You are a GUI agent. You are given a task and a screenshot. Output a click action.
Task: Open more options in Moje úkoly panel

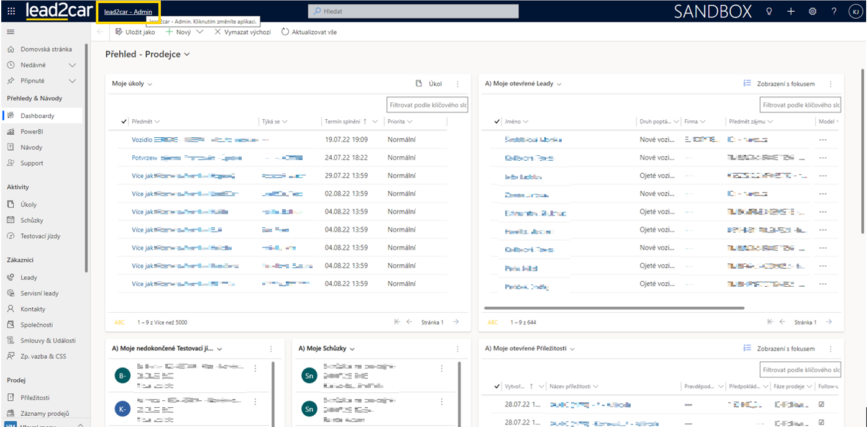pyautogui.click(x=458, y=84)
